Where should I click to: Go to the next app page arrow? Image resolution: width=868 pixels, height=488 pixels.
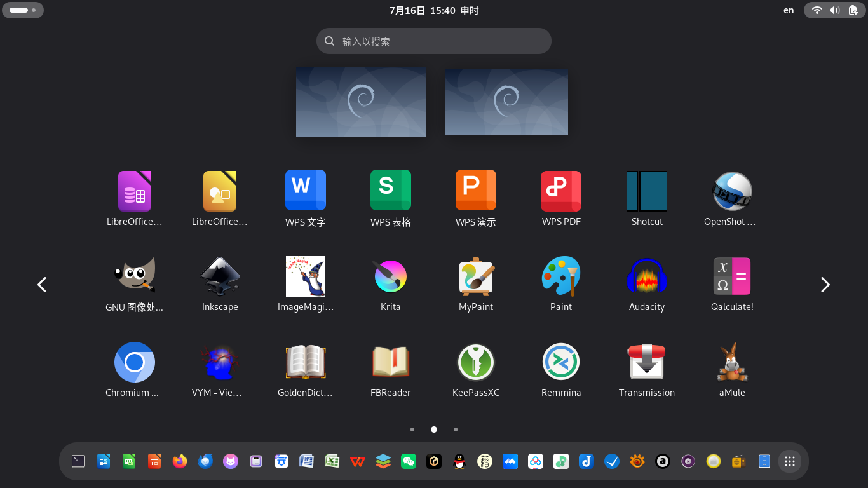click(825, 285)
